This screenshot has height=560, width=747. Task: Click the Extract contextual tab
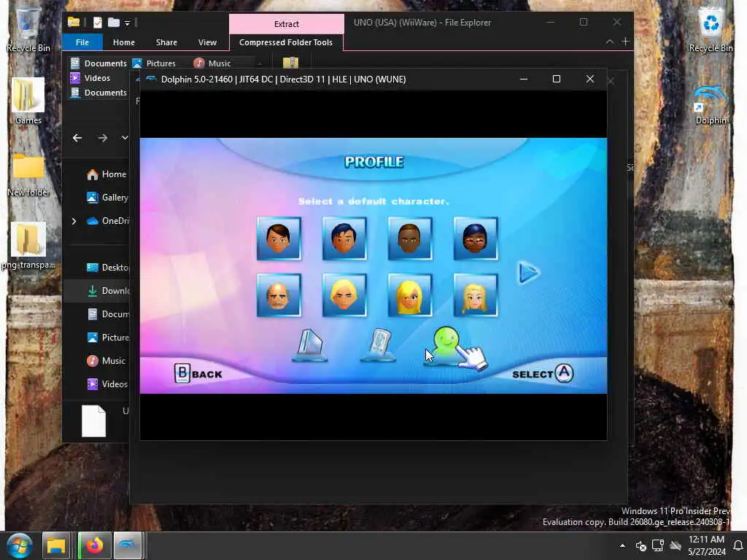(x=286, y=24)
